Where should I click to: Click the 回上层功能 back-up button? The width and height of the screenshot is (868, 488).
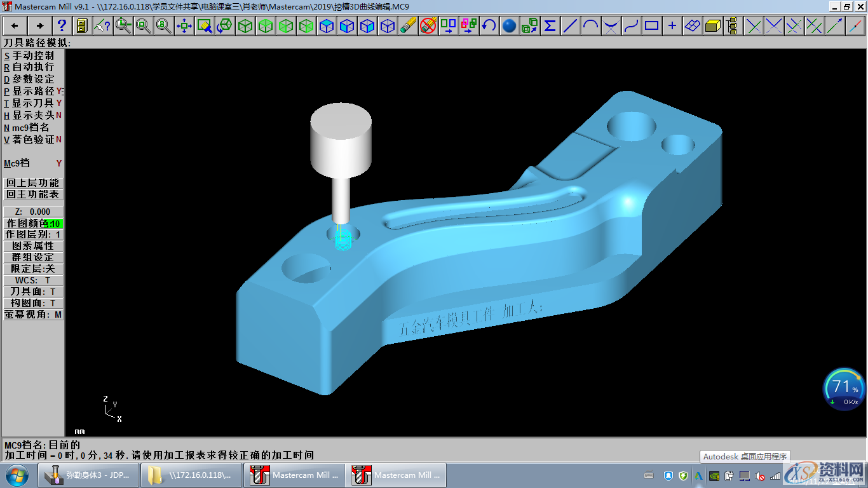coord(33,183)
